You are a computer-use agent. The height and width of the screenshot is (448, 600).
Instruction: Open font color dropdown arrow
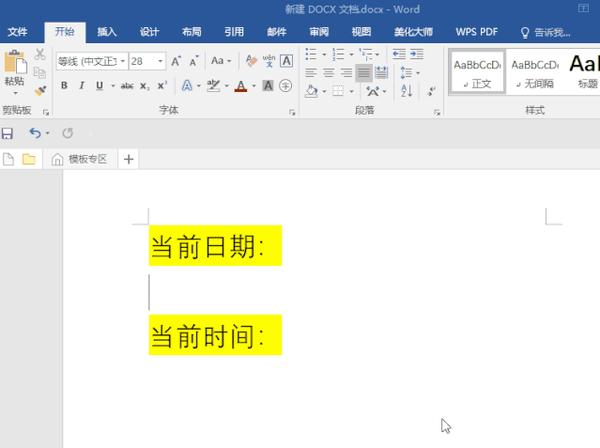254,86
